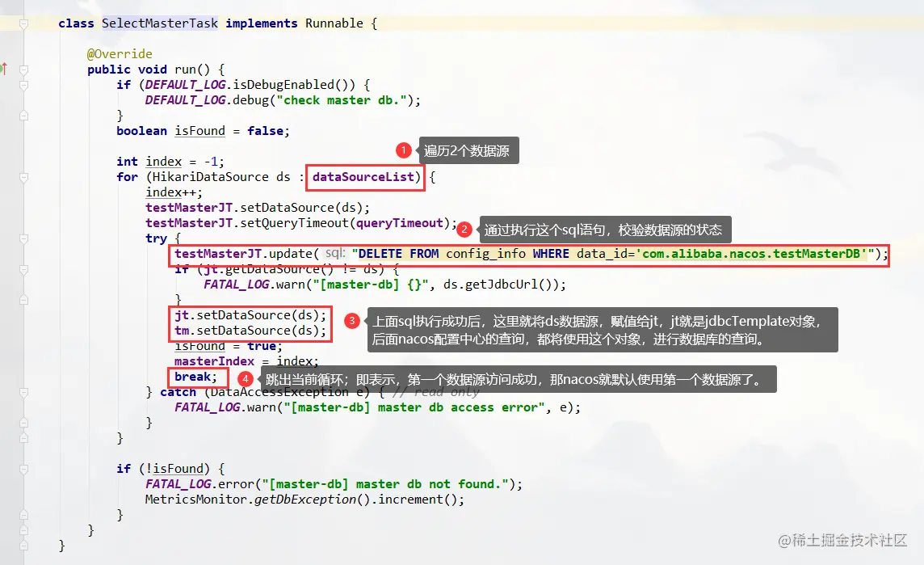924x565 pixels.
Task: Click ds.getJdbcUrl() call
Action: pyautogui.click(x=500, y=285)
